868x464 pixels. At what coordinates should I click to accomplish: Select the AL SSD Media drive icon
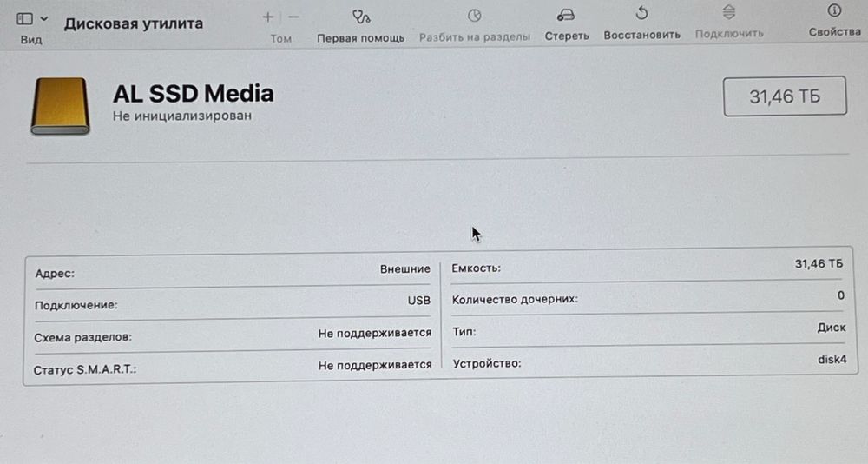pos(61,106)
